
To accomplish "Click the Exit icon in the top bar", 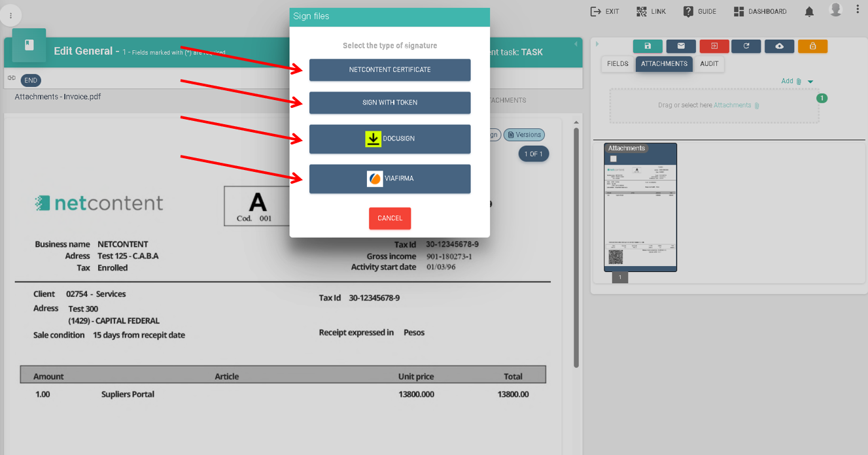I will coord(595,11).
